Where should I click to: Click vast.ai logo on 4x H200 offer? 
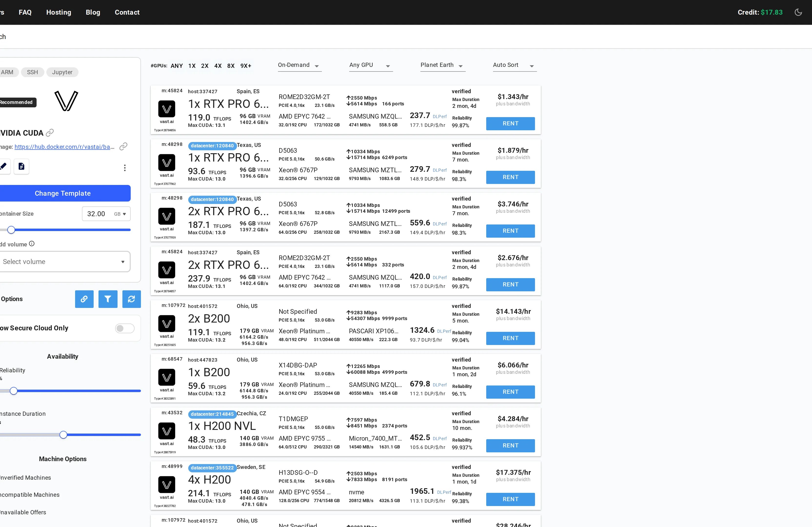coord(167,485)
